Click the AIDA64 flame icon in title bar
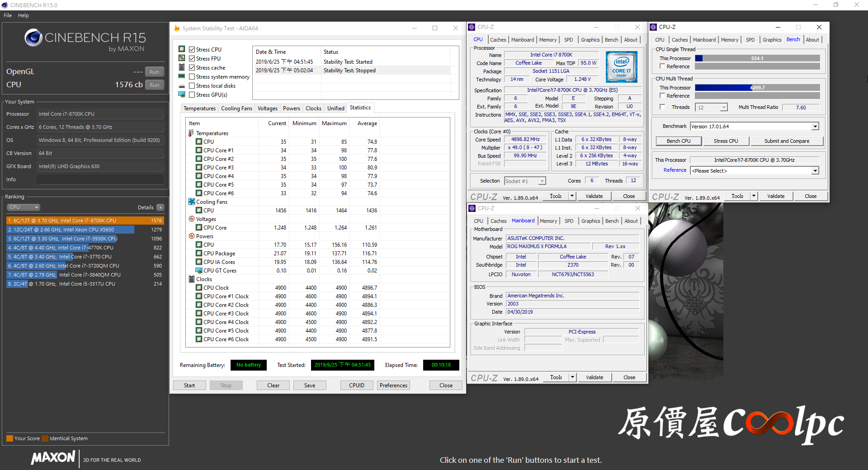The width and height of the screenshot is (868, 470). point(177,28)
